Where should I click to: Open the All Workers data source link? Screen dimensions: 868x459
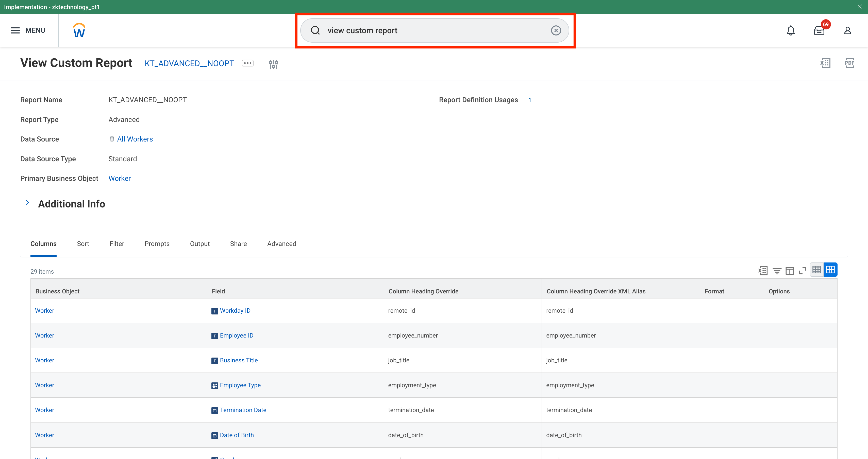click(x=135, y=139)
